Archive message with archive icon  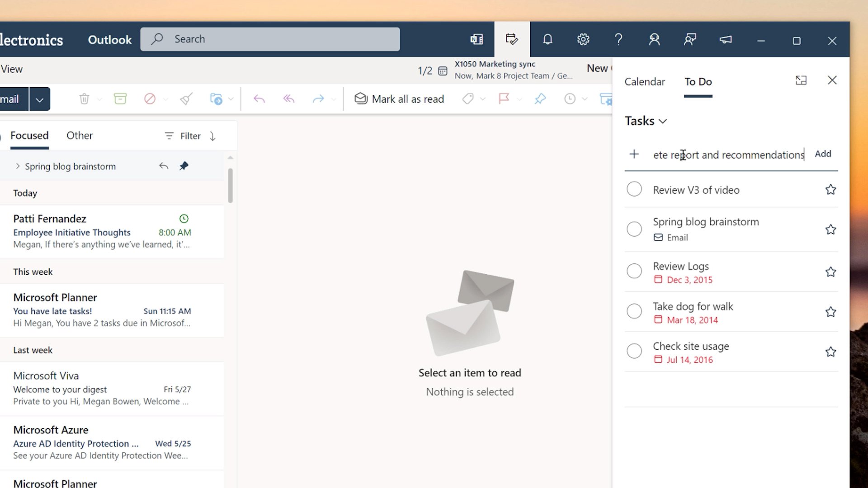point(120,99)
